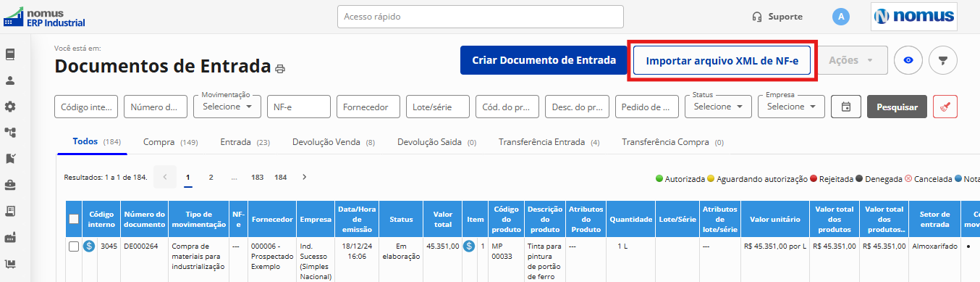Click the yellow Aguardando autorização legend dot
980x282 pixels.
click(711, 178)
